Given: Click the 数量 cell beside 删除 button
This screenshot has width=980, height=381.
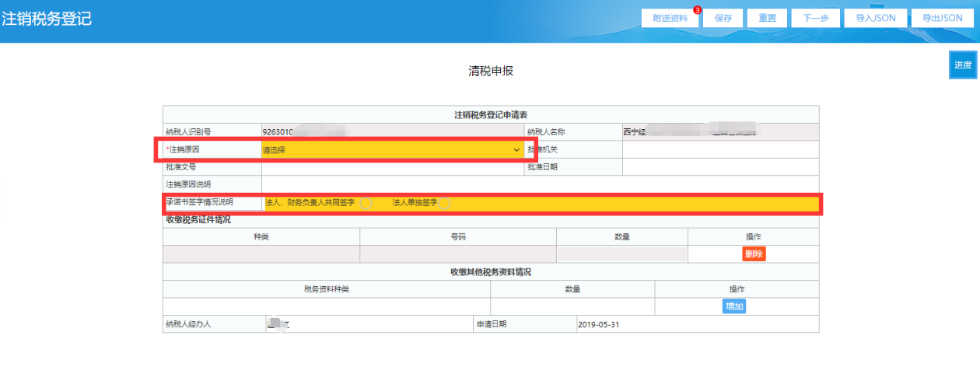Looking at the screenshot, I should point(622,254).
